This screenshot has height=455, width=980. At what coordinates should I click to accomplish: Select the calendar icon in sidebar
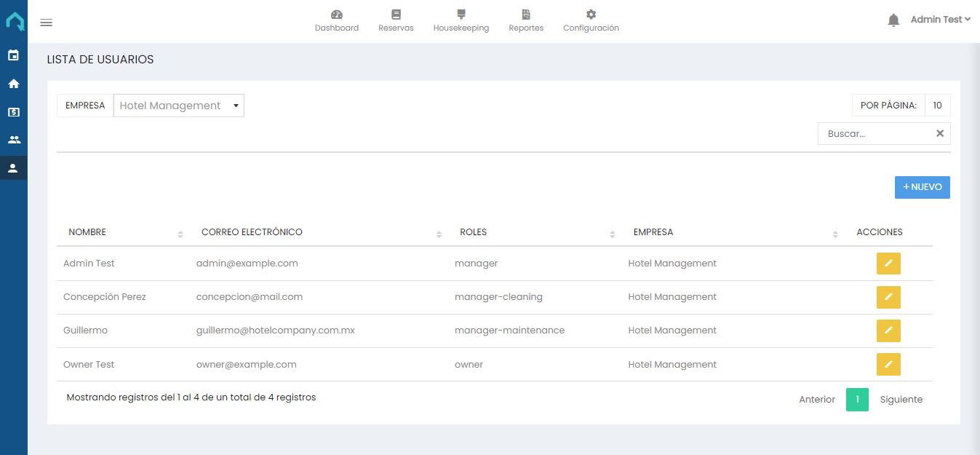click(x=13, y=56)
